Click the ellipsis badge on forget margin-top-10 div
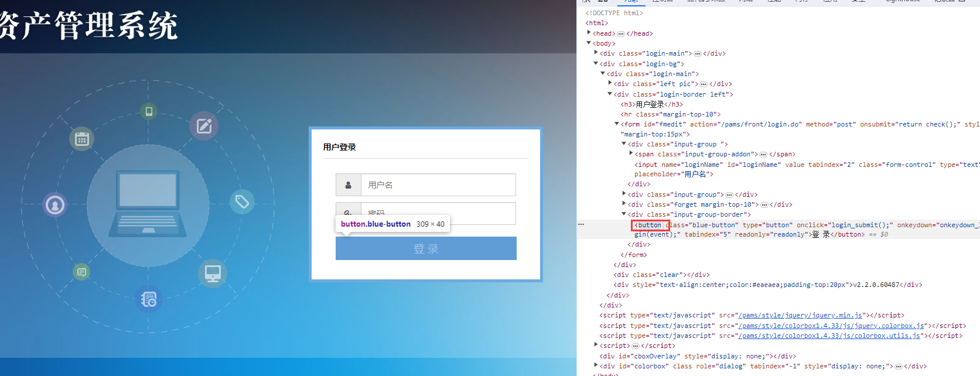Image resolution: width=980 pixels, height=376 pixels. click(x=764, y=205)
